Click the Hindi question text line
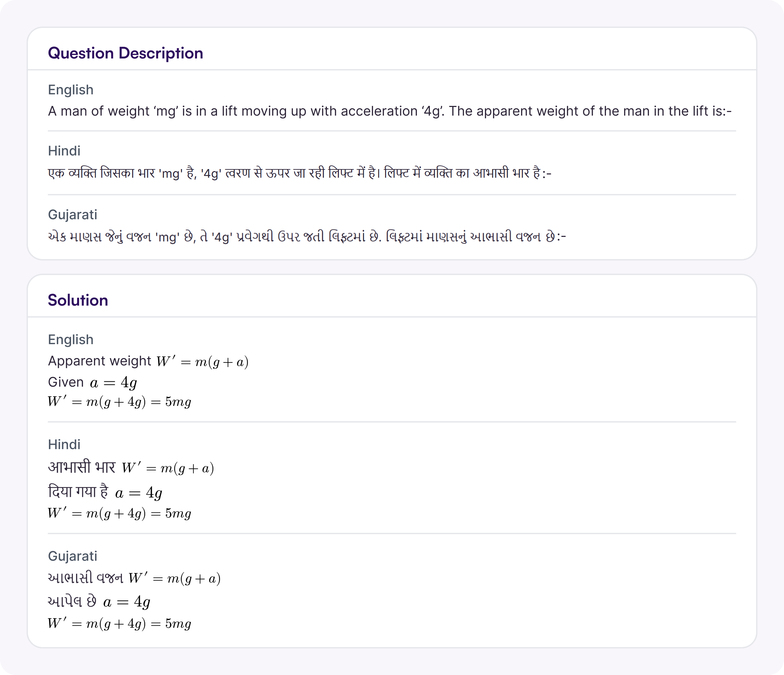The width and height of the screenshot is (784, 675). pos(300,173)
